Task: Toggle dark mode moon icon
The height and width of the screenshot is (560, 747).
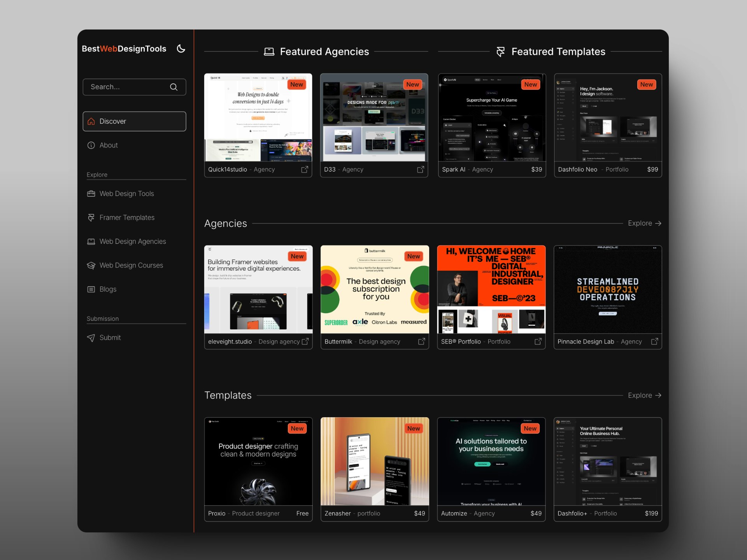Action: tap(181, 49)
